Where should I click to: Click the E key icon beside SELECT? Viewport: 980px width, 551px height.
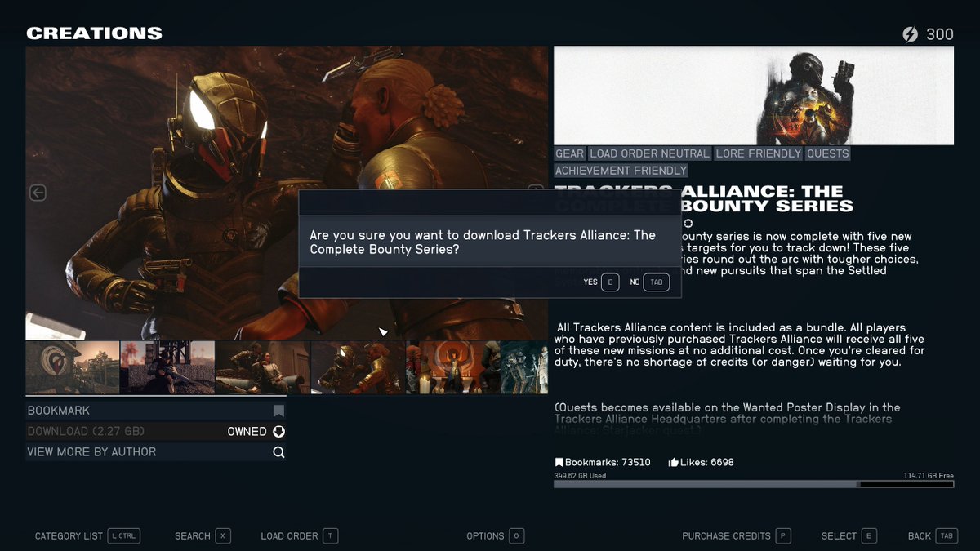pos(869,536)
